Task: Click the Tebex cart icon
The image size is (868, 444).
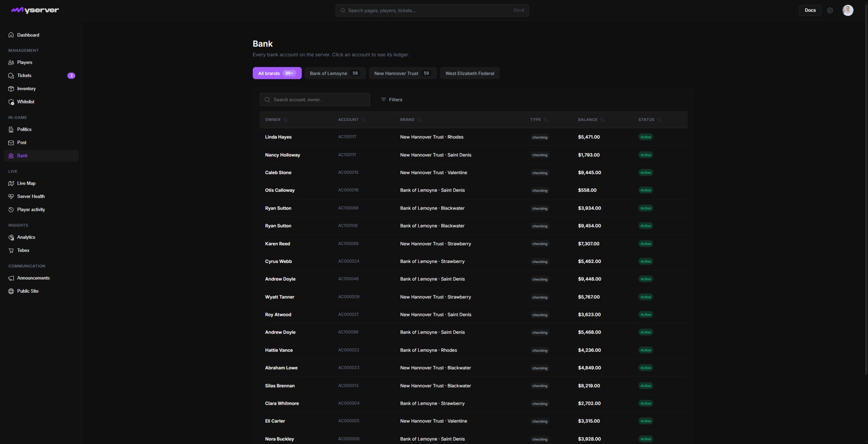Action: pyautogui.click(x=11, y=250)
